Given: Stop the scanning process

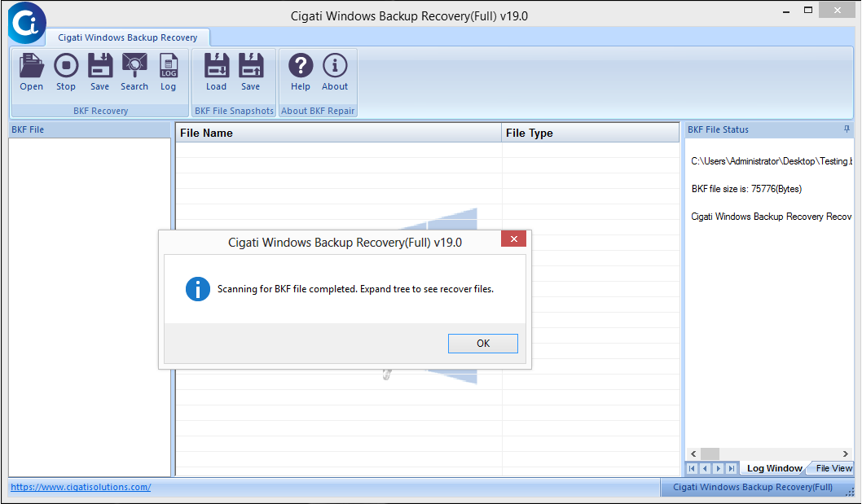Looking at the screenshot, I should point(66,72).
